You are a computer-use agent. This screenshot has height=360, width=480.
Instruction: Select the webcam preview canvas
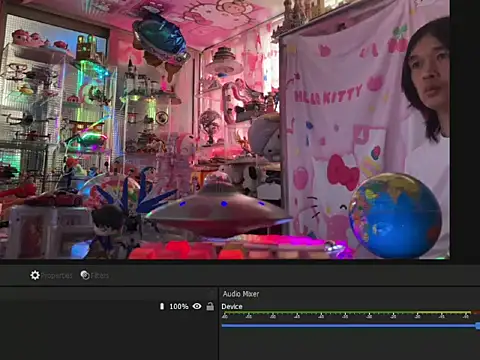pos(225,129)
